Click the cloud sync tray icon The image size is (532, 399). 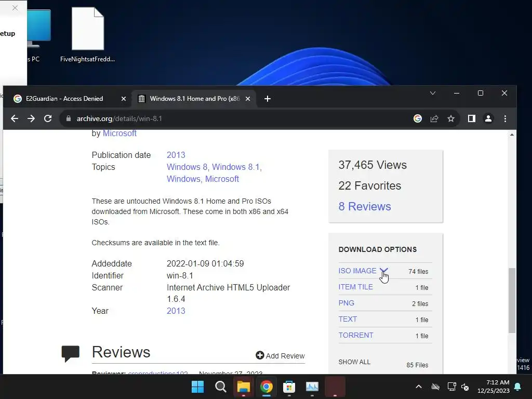435,387
